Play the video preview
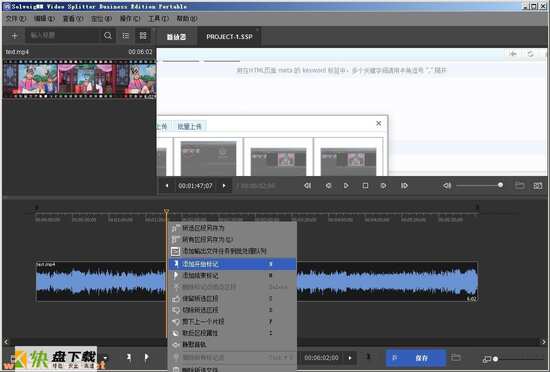The width and height of the screenshot is (550, 372). tap(346, 186)
